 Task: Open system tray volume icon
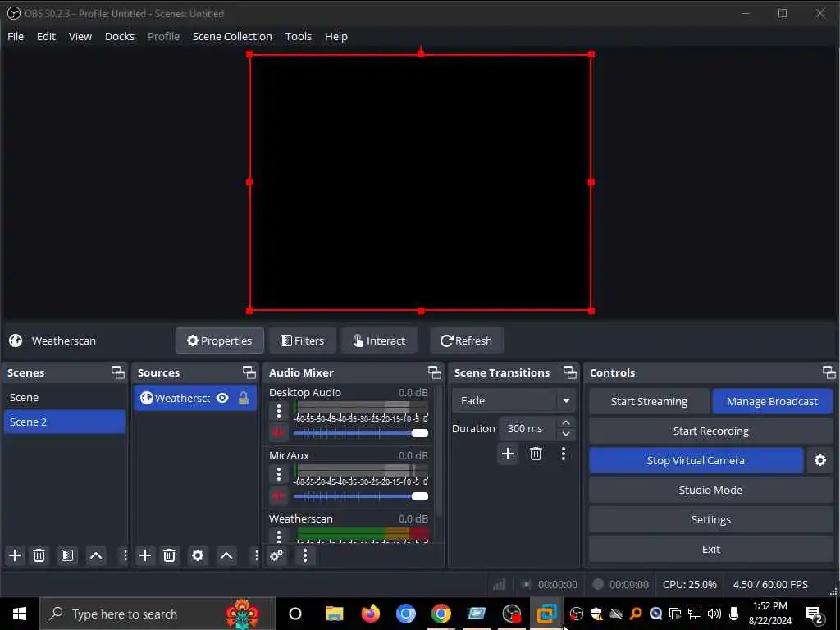coord(714,614)
